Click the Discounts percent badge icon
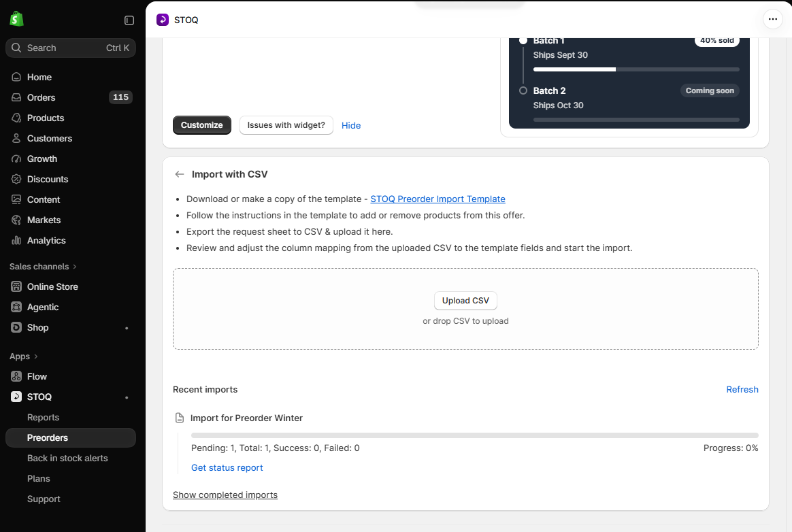The width and height of the screenshot is (792, 532). [x=16, y=179]
